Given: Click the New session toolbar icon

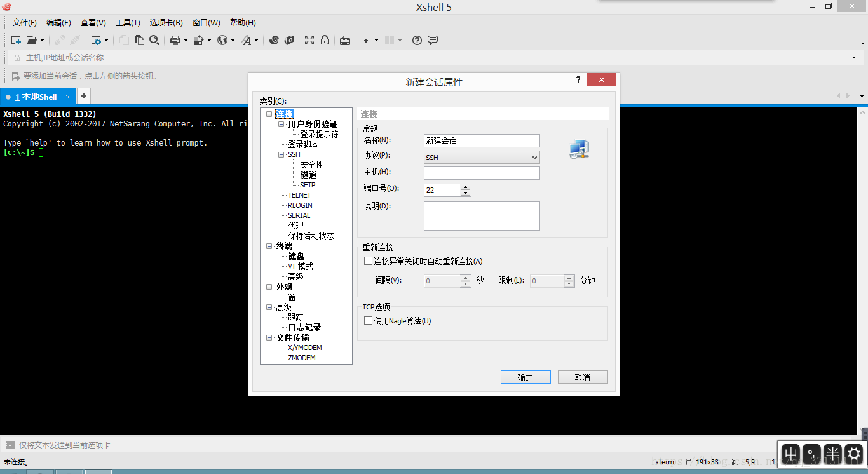Looking at the screenshot, I should [17, 40].
